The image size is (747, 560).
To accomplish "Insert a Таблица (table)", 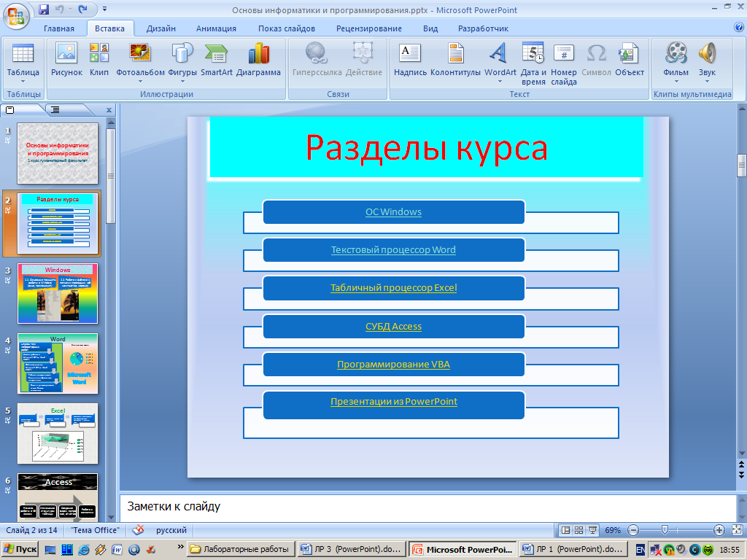I will [23, 63].
